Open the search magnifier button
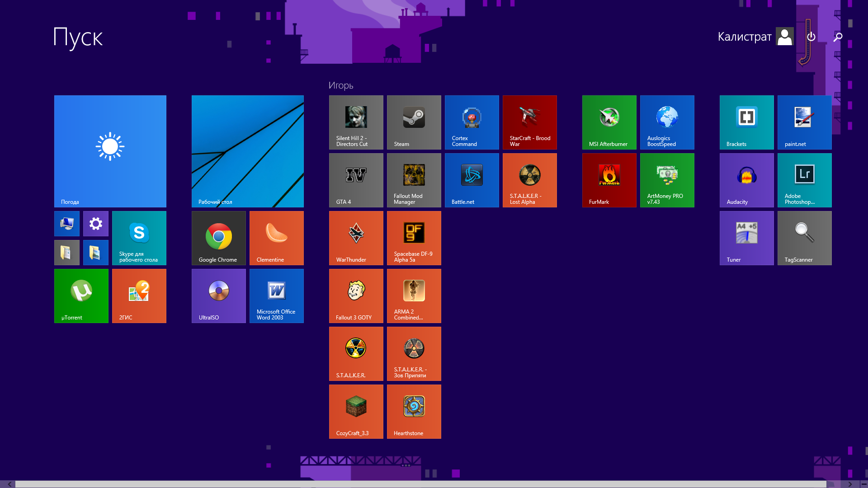The height and width of the screenshot is (488, 868). click(838, 37)
